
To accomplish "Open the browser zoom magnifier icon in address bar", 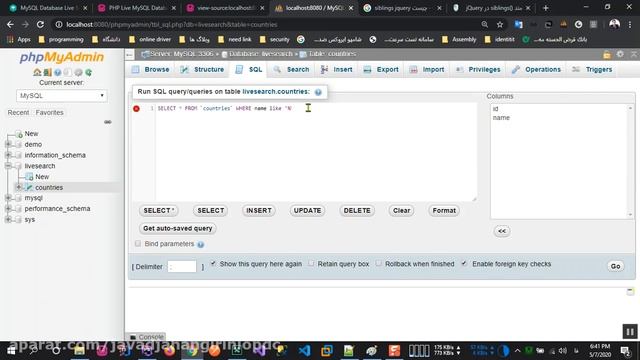I will click(484, 24).
